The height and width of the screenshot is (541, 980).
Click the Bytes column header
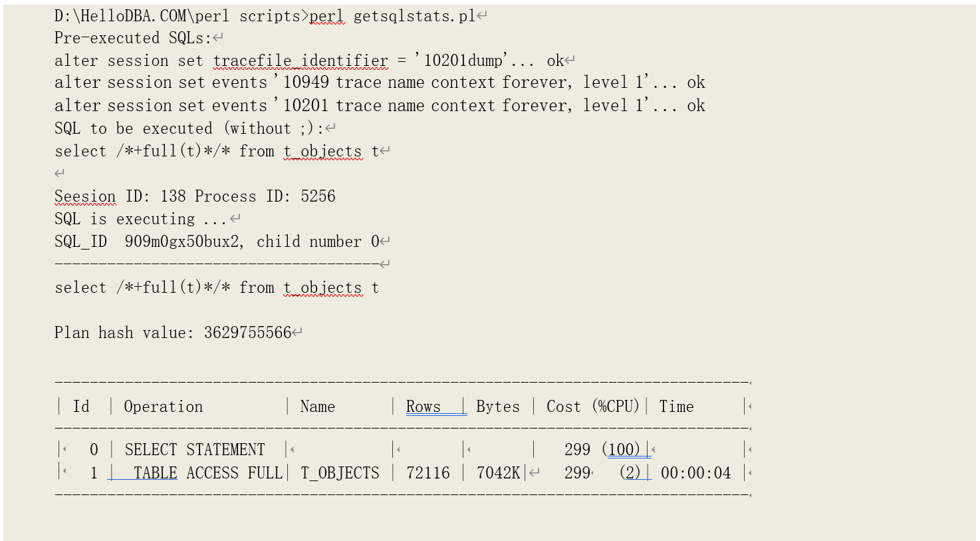498,407
